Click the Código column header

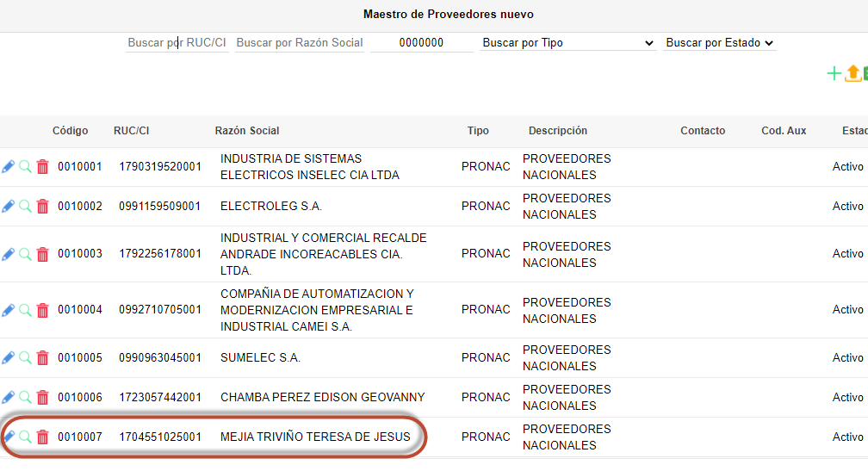(70, 131)
